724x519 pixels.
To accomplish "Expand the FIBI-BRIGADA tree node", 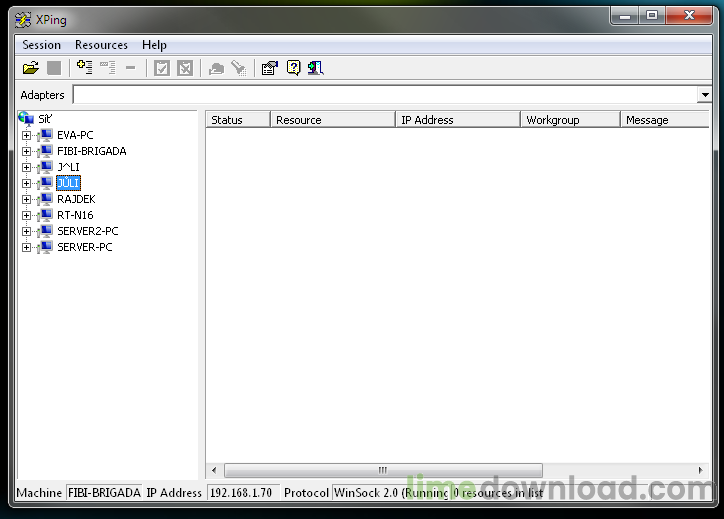I will pos(26,151).
